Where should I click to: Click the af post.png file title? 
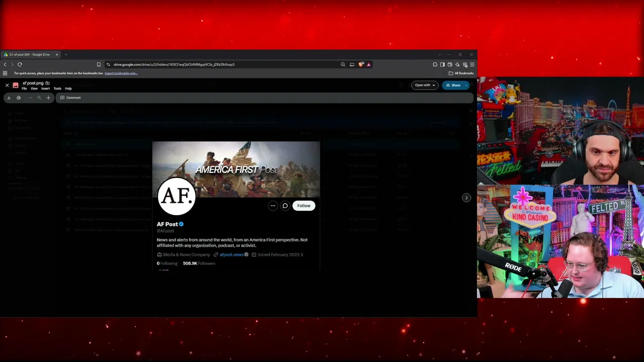33,83
